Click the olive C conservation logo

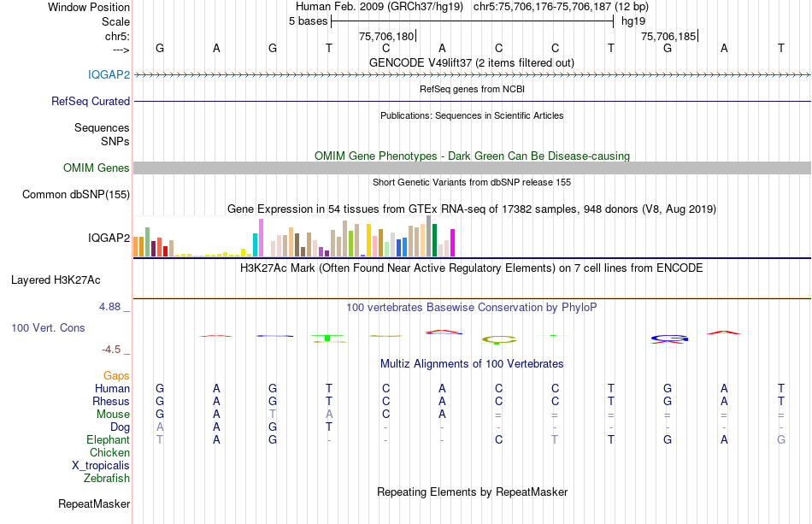(499, 339)
